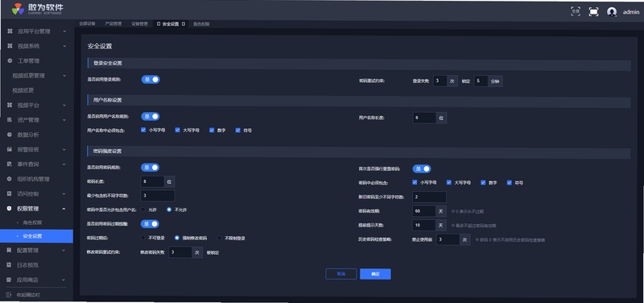Screen dimensions: 644x303
Task: Click the 提前提示天数 input field
Action: 424,226
